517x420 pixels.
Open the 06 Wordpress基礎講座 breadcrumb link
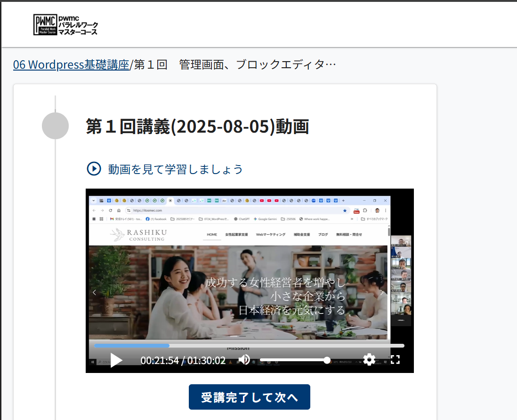coord(71,64)
